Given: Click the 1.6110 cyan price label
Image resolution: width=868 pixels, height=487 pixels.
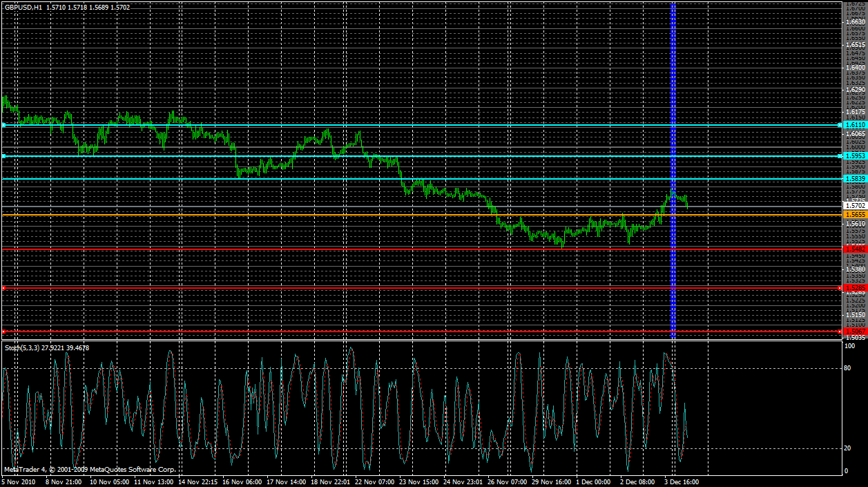Looking at the screenshot, I should [x=855, y=125].
